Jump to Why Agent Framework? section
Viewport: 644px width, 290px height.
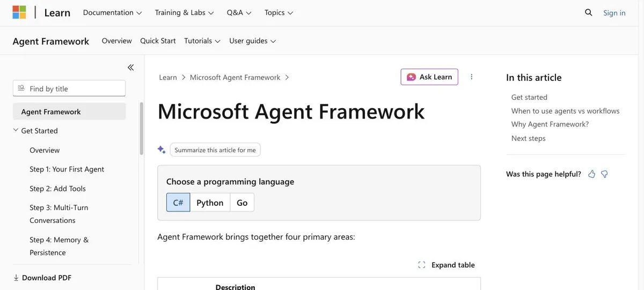tap(550, 124)
